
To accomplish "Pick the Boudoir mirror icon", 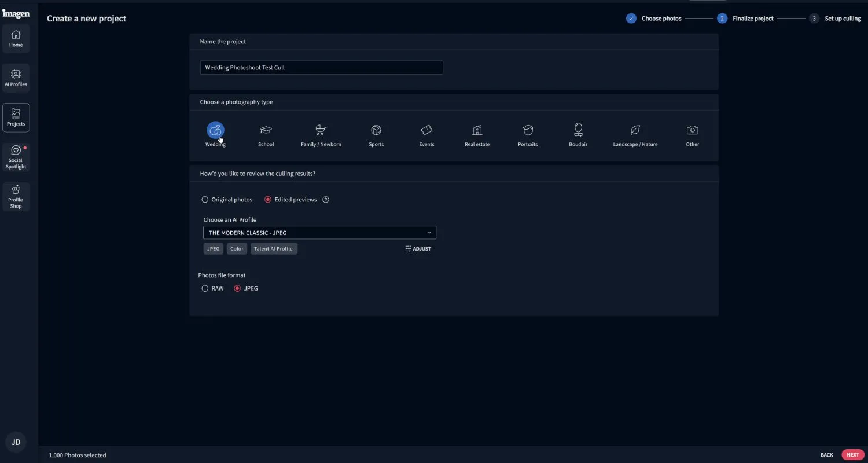I will click(x=578, y=130).
